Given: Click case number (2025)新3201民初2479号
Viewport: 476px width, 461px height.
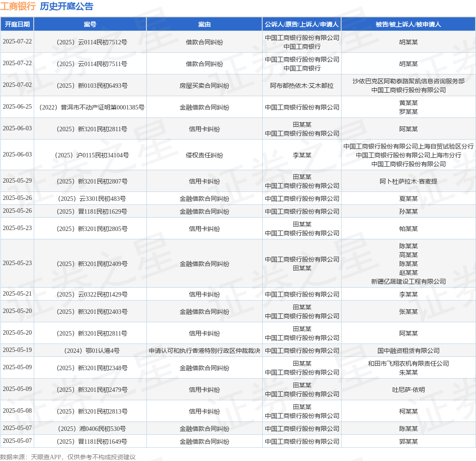Looking at the screenshot, I should tap(90, 390).
